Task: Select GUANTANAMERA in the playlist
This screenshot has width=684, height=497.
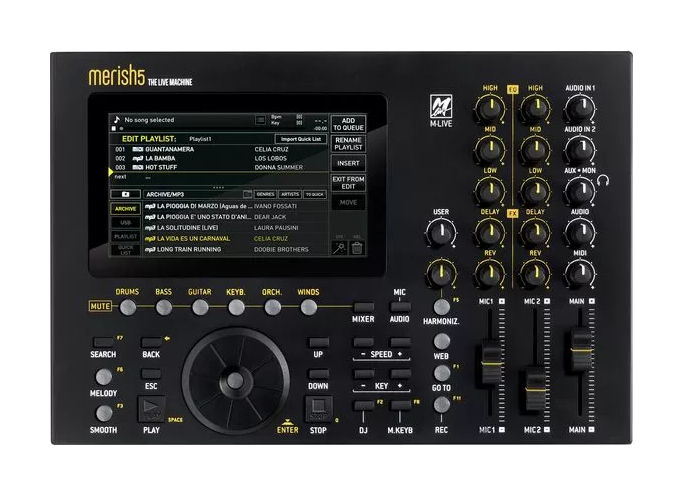Action: click(220, 149)
